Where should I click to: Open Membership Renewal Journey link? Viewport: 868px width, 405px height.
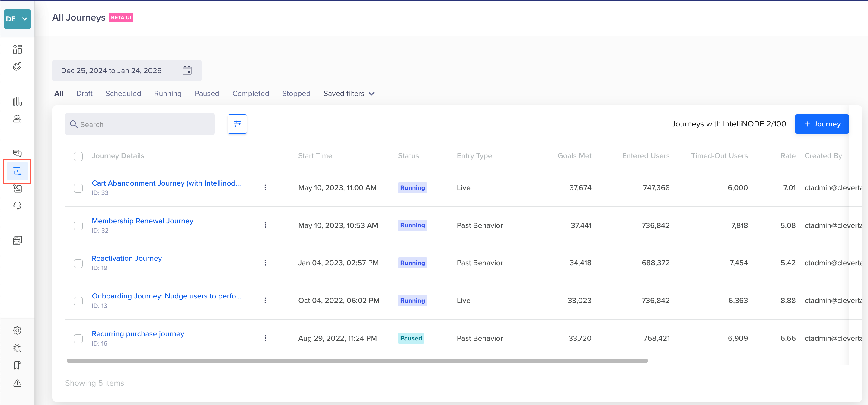[x=142, y=221]
